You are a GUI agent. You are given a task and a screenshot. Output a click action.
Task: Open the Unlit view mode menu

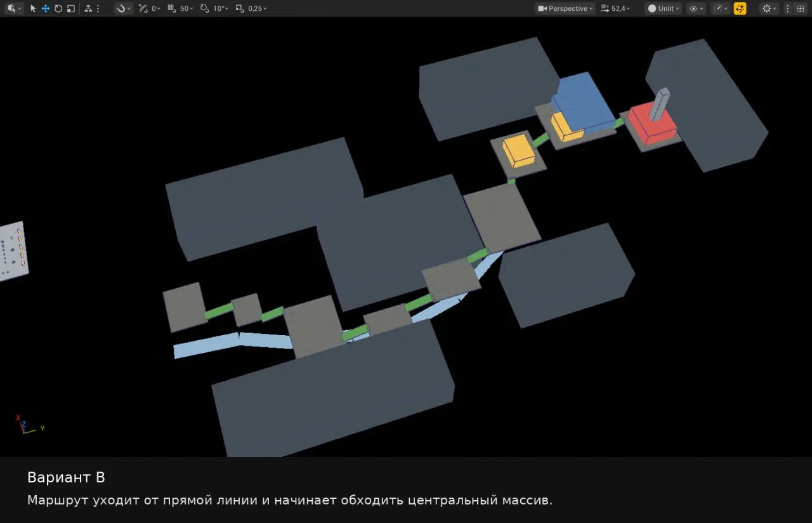(664, 9)
